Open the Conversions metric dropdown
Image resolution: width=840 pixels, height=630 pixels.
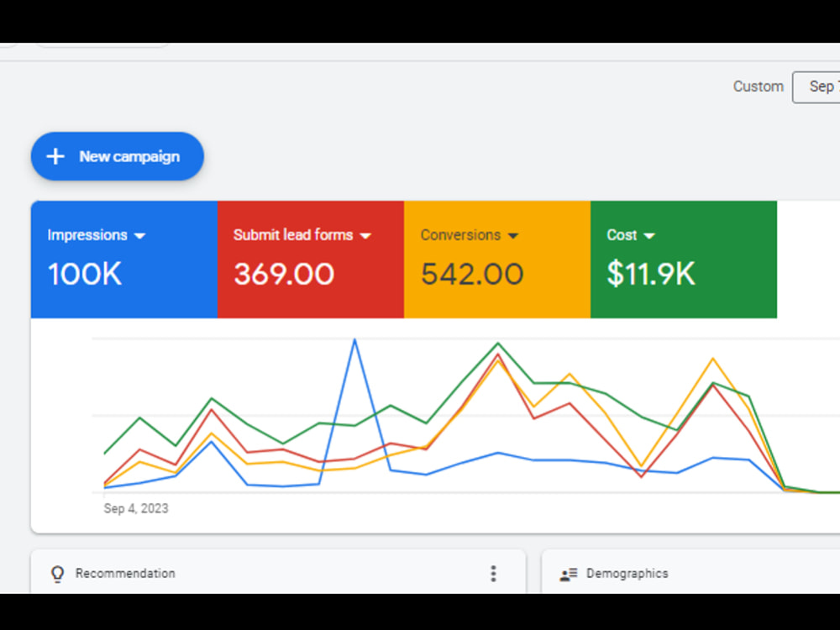512,236
